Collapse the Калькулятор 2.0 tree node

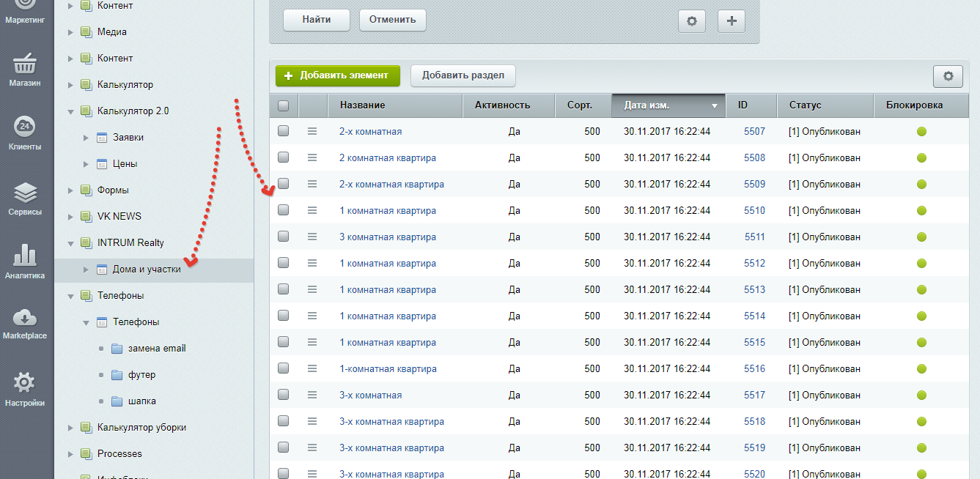click(x=71, y=111)
